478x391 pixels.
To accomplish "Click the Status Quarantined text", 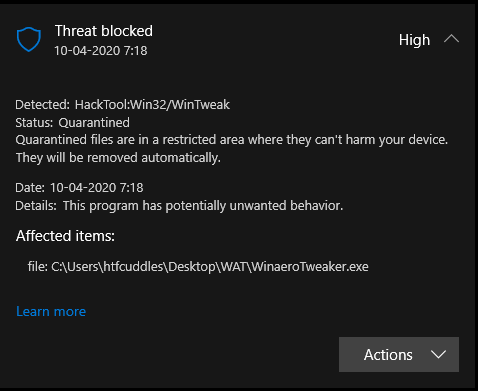I will tap(72, 123).
